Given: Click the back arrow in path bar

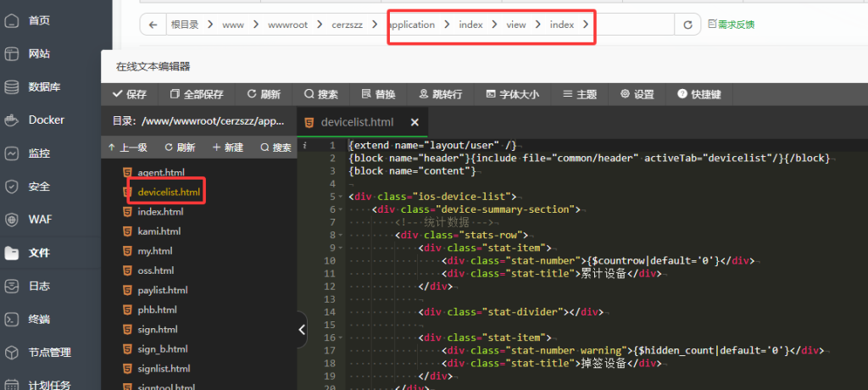Looking at the screenshot, I should [x=153, y=25].
